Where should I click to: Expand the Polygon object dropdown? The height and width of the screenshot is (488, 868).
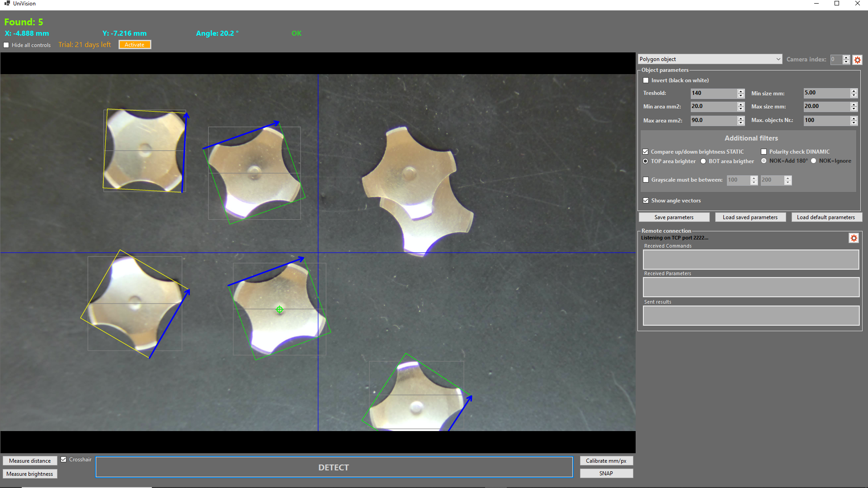coord(778,59)
